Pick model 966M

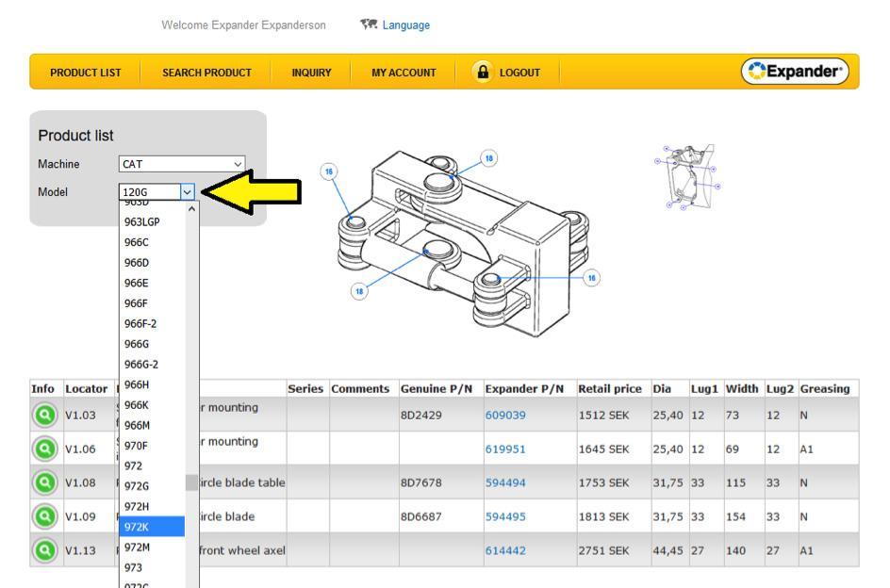coord(152,425)
